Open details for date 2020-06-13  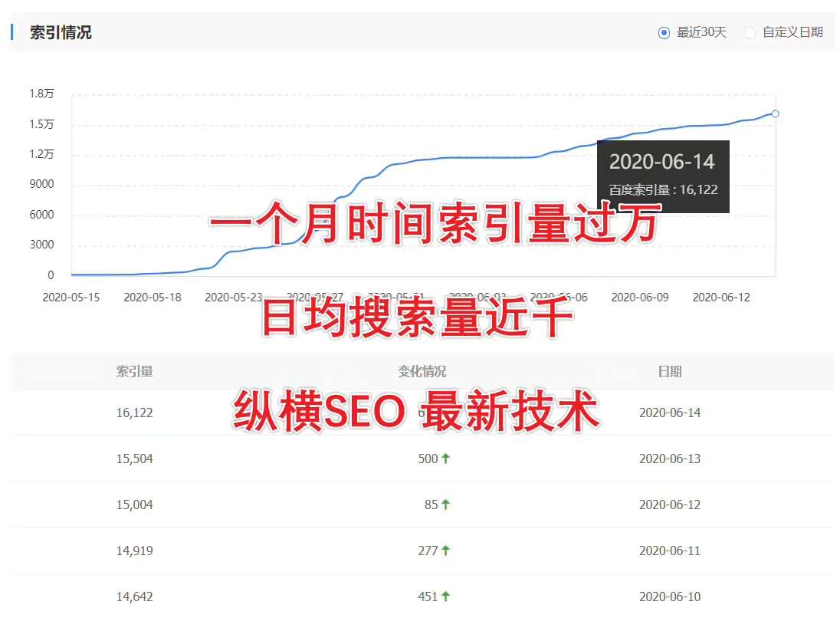670,458
